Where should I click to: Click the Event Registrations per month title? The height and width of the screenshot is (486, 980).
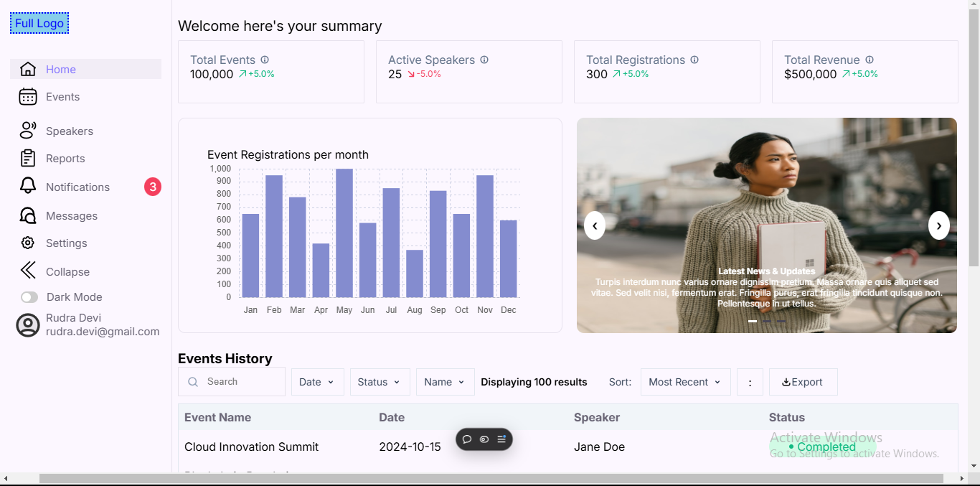288,154
